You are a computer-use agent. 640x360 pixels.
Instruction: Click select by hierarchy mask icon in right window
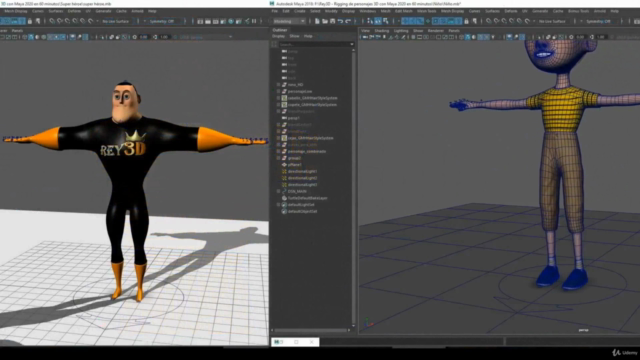pyautogui.click(x=369, y=21)
